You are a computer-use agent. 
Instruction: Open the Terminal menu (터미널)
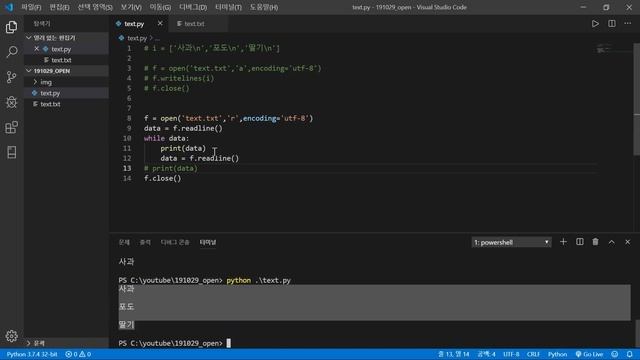228,7
